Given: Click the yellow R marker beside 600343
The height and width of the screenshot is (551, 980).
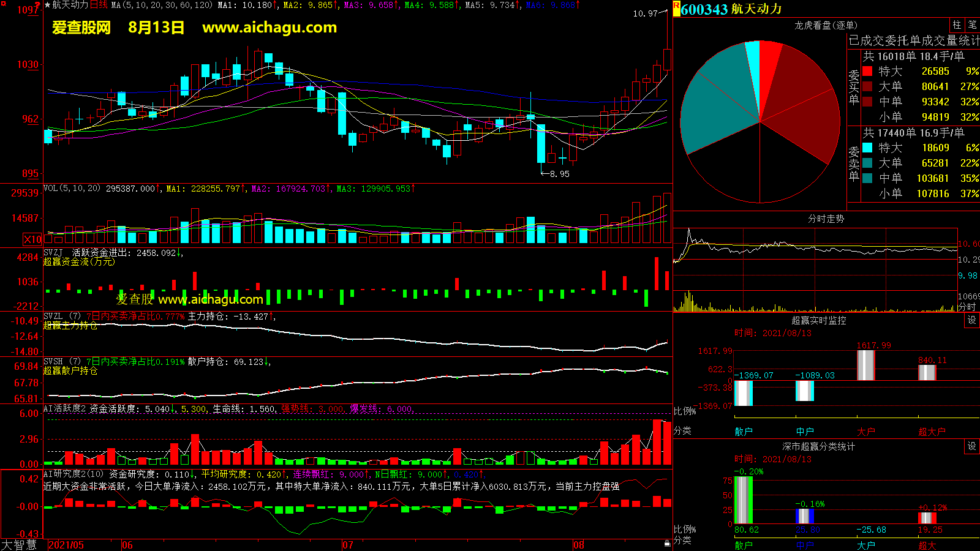Looking at the screenshot, I should (x=676, y=8).
